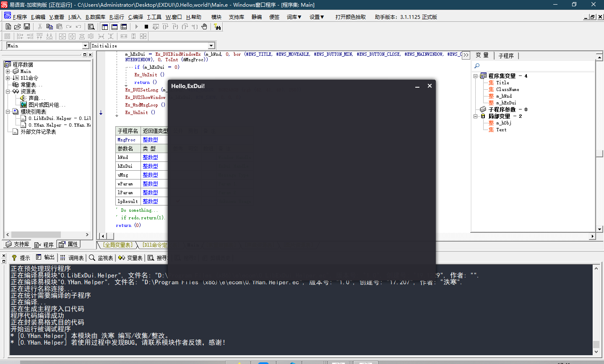This screenshot has width=604, height=364.
Task: Switch to the 子程序 tab in right panel
Action: pyautogui.click(x=506, y=56)
